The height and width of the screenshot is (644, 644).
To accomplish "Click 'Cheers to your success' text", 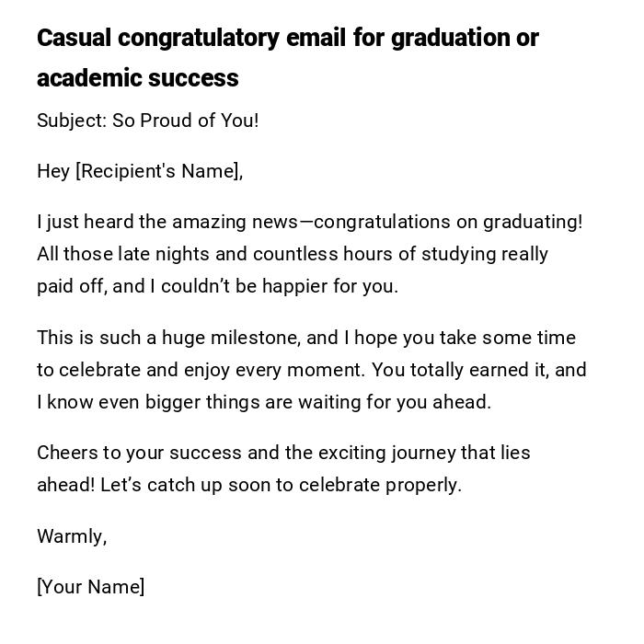I will [x=131, y=453].
